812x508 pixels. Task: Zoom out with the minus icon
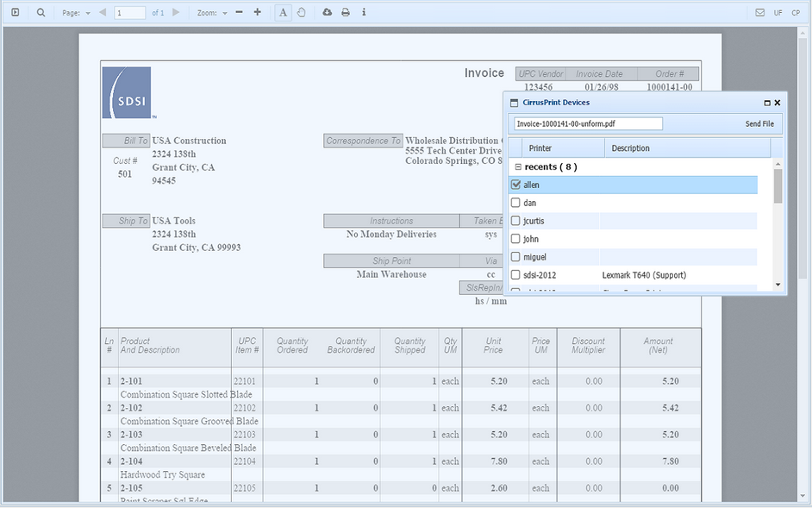[x=239, y=13]
